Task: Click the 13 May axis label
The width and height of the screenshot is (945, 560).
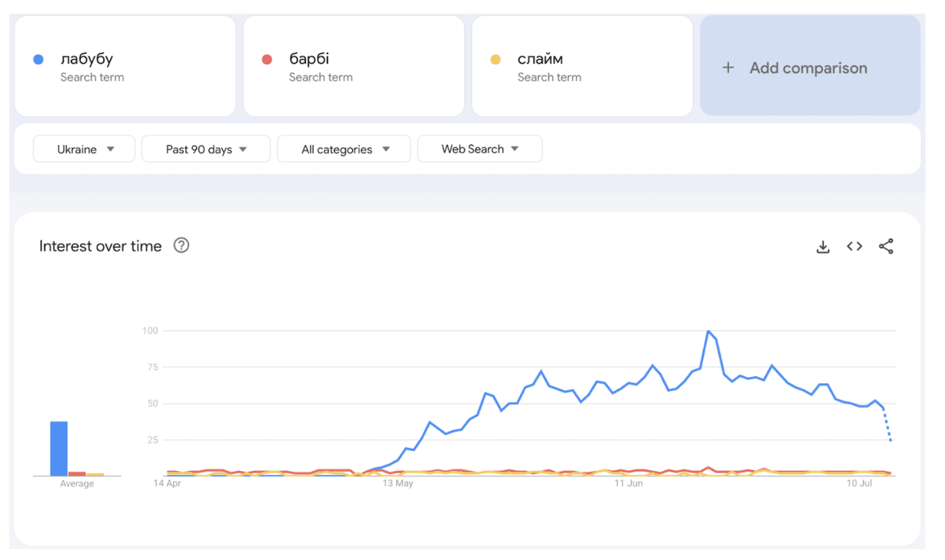Action: tap(398, 483)
